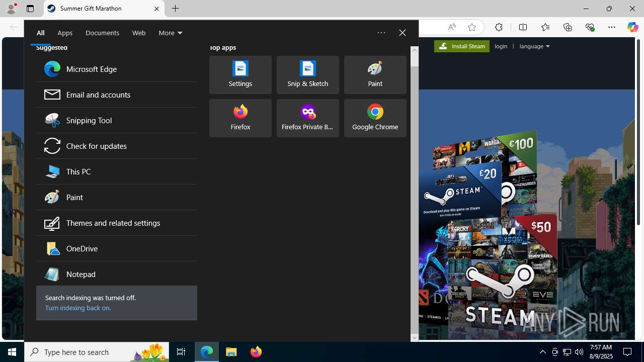Open the notification action center
This screenshot has width=644, height=362.
[628, 352]
